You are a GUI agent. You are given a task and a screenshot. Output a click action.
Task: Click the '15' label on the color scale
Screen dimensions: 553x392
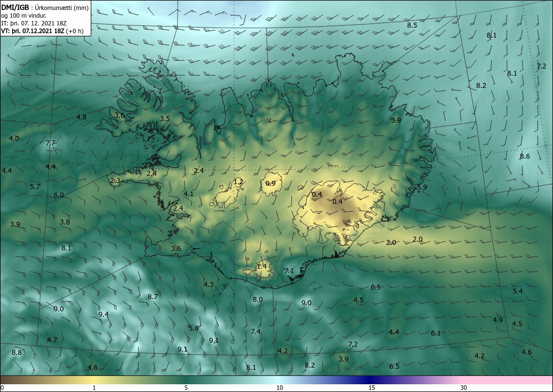(x=372, y=388)
